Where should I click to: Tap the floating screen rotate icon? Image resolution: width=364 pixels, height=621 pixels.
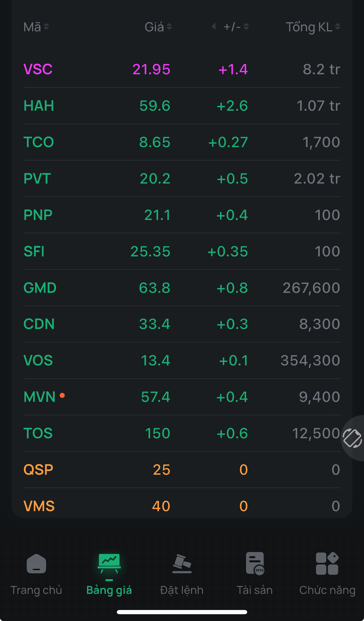(x=352, y=438)
